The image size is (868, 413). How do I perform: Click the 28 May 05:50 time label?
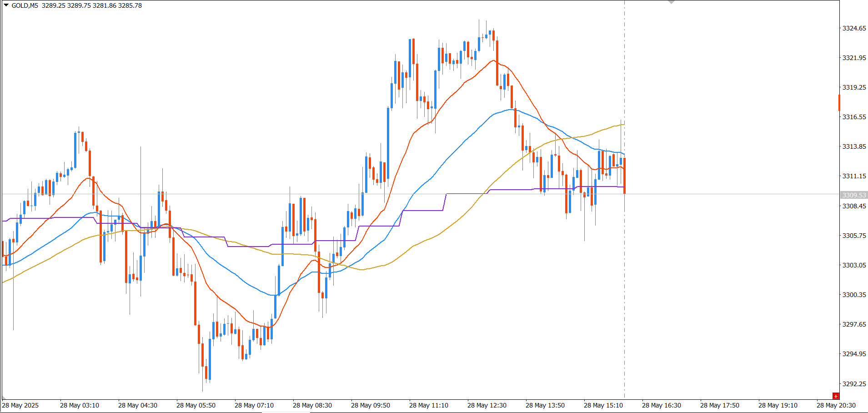click(196, 405)
